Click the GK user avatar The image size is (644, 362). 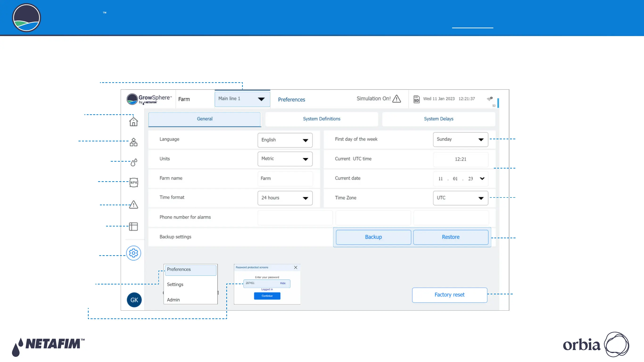134,300
